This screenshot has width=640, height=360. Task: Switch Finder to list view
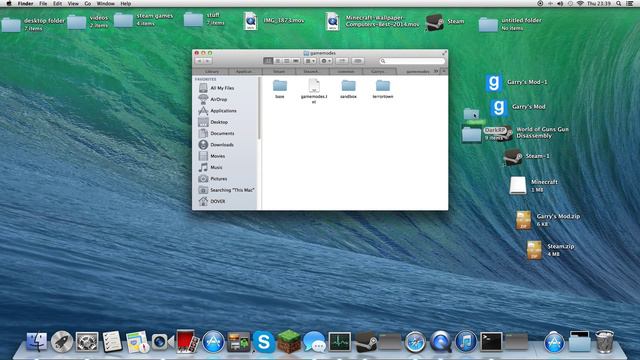(278, 61)
